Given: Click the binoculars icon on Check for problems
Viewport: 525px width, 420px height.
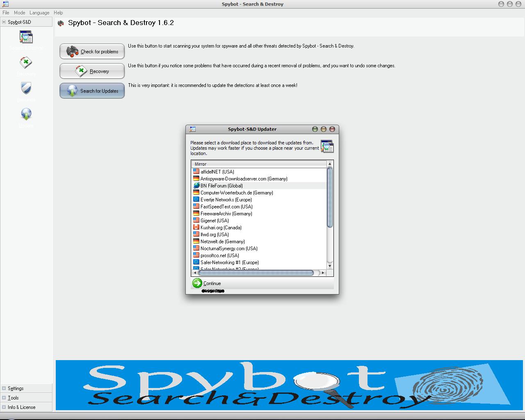Looking at the screenshot, I should tap(73, 51).
